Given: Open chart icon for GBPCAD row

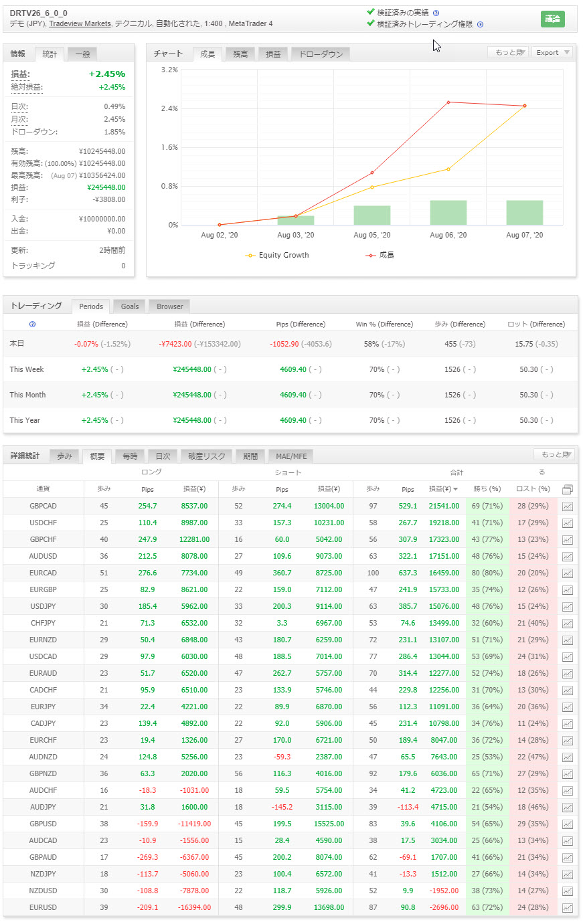Looking at the screenshot, I should (x=568, y=506).
